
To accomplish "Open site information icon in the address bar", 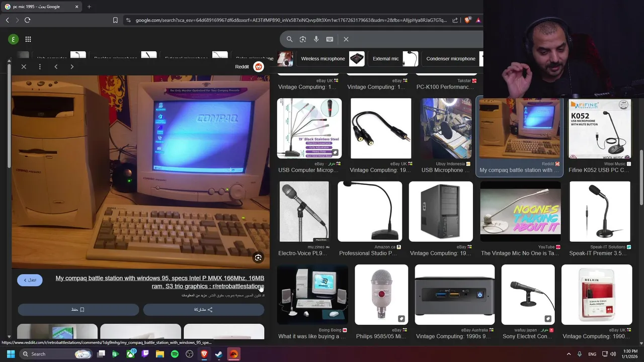I will 128,20.
